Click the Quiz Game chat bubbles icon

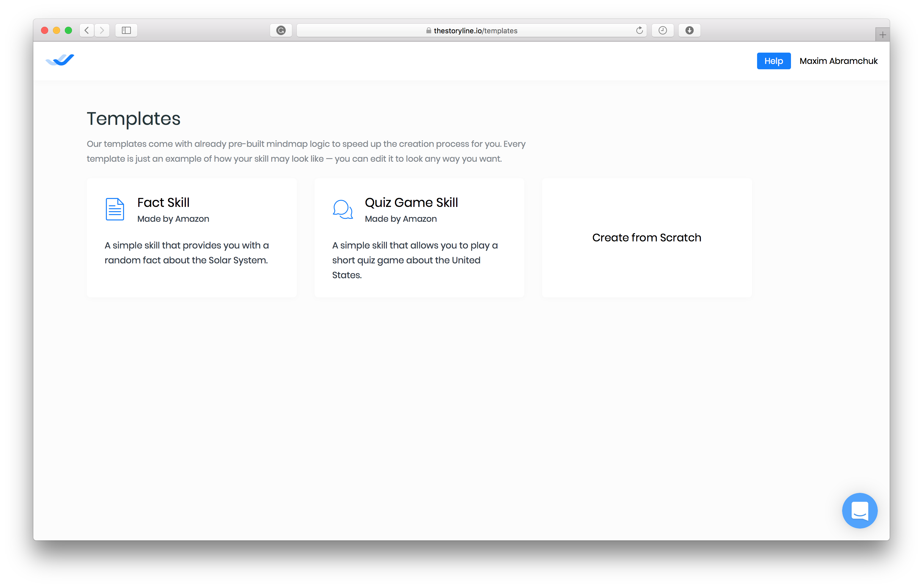click(x=342, y=209)
